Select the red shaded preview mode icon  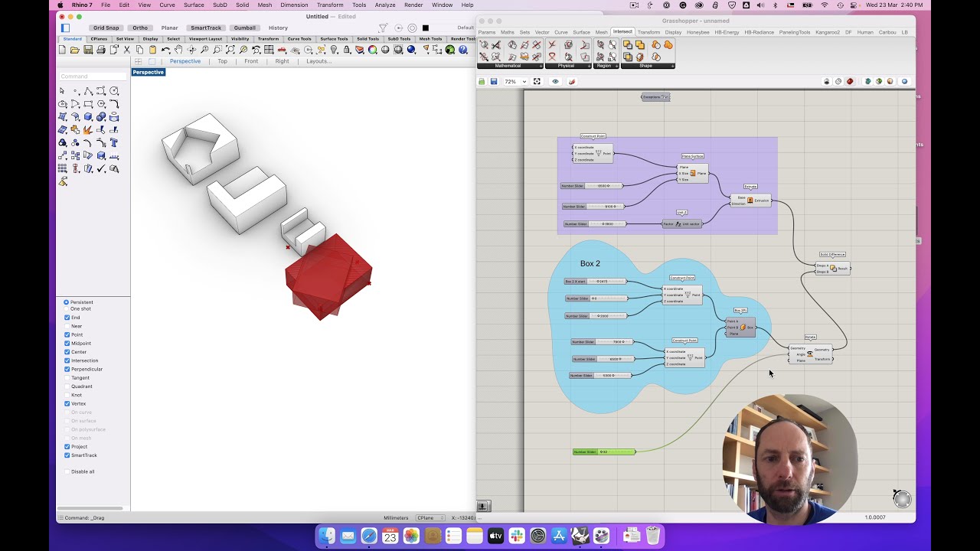[850, 81]
